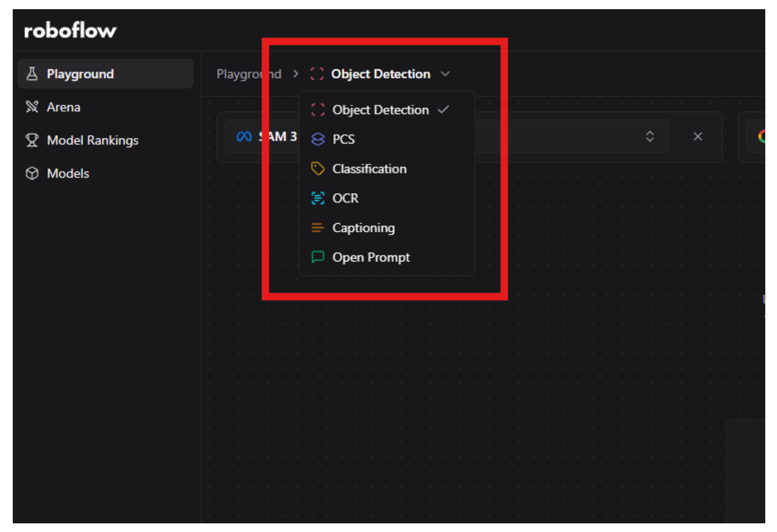Click the Meta logo beside SAM 3
The width and height of the screenshot is (777, 532).
[244, 137]
